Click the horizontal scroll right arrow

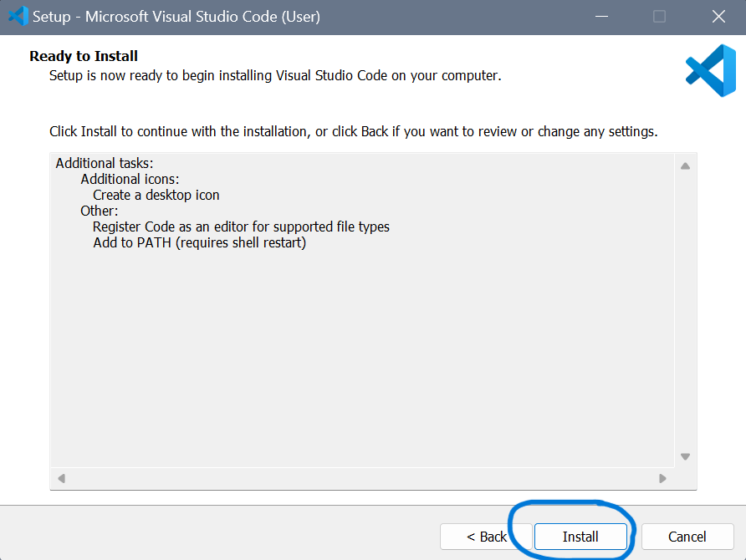coord(662,478)
